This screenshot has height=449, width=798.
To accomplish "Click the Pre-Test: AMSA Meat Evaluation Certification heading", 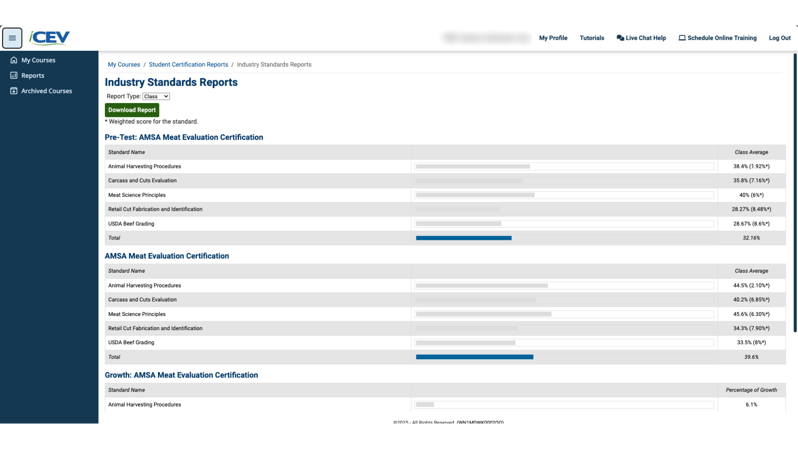I will 184,137.
